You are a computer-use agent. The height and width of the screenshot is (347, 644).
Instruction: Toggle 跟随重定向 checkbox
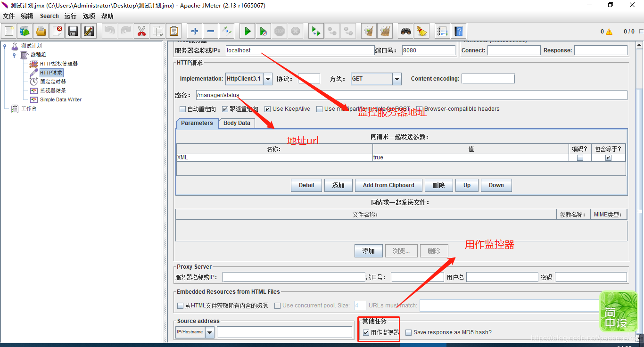225,109
